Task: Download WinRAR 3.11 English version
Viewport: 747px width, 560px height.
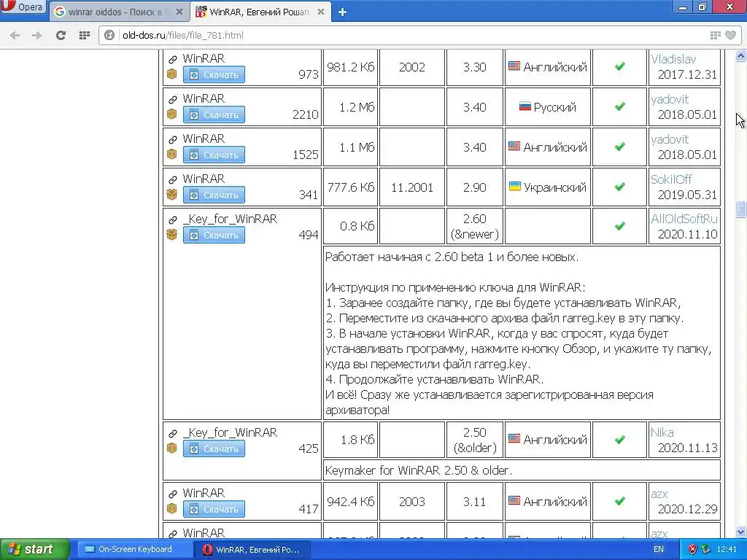Action: tap(214, 509)
